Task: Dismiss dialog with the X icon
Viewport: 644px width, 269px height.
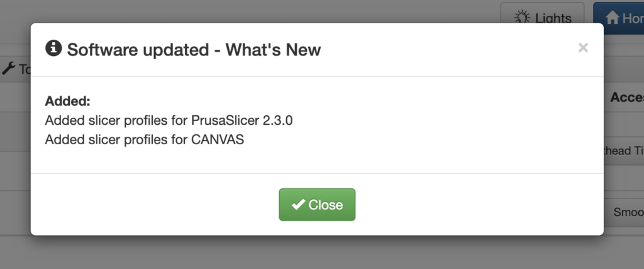Action: (583, 48)
